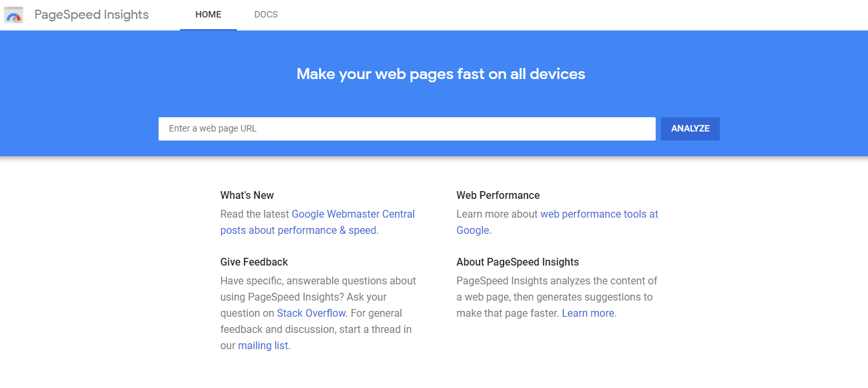
Task: Open the mailing list link
Action: 263,346
